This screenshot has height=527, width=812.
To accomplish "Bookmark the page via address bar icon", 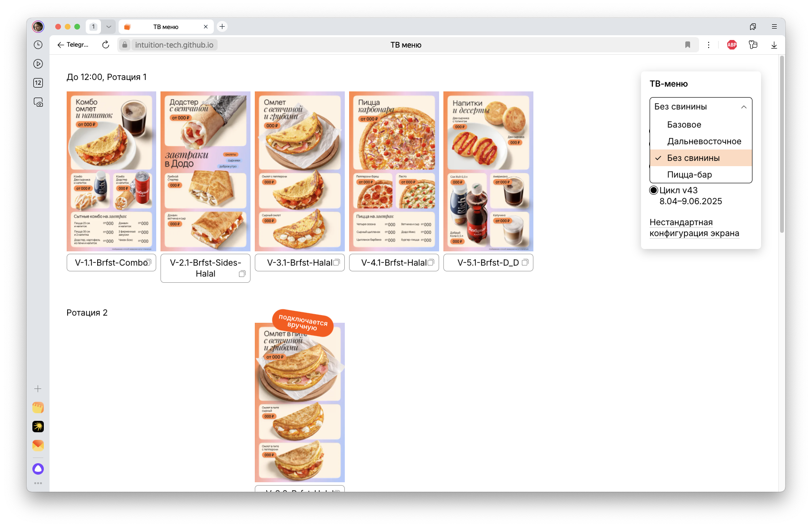I will point(687,45).
